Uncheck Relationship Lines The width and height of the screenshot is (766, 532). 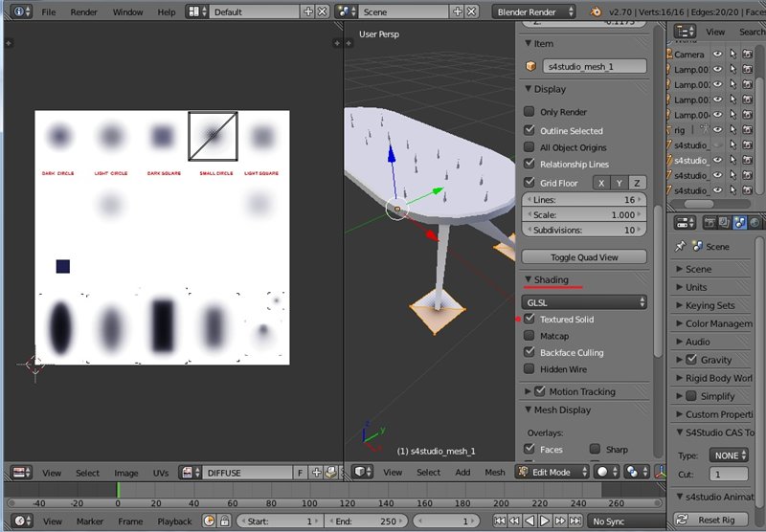click(x=529, y=164)
